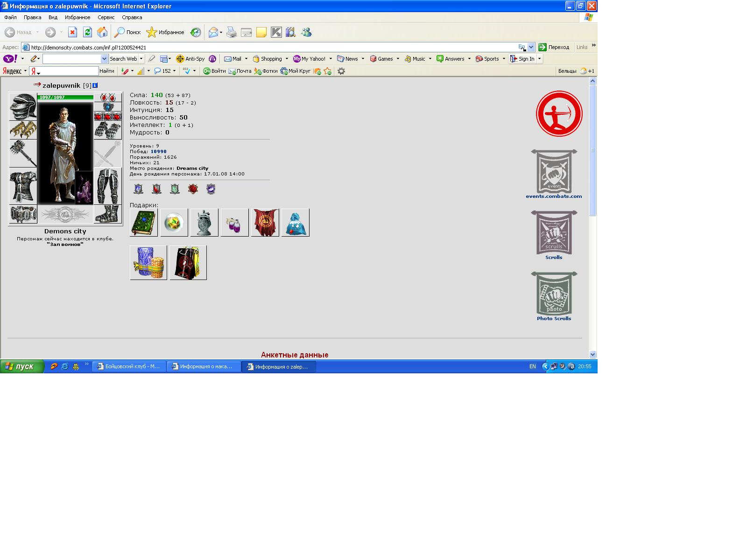The height and width of the screenshot is (560, 747).
Task: Open events.combats.com banner link
Action: (554, 174)
